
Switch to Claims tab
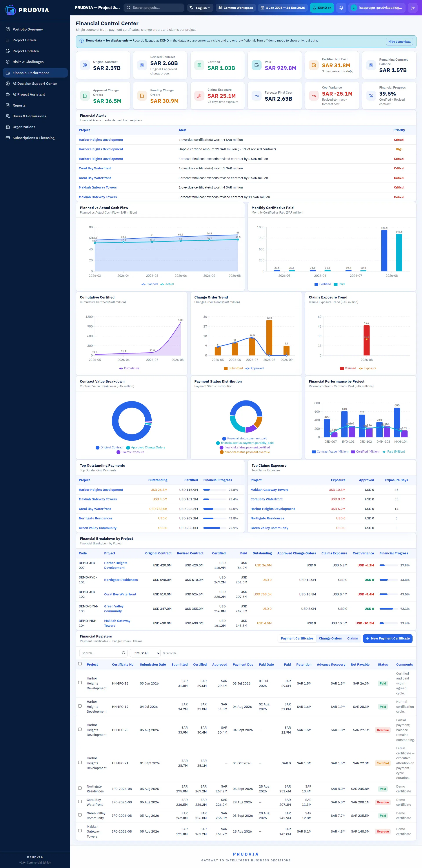point(352,639)
